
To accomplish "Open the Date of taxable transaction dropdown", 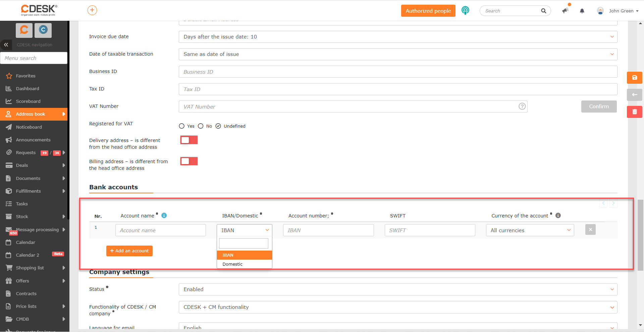I will [398, 54].
